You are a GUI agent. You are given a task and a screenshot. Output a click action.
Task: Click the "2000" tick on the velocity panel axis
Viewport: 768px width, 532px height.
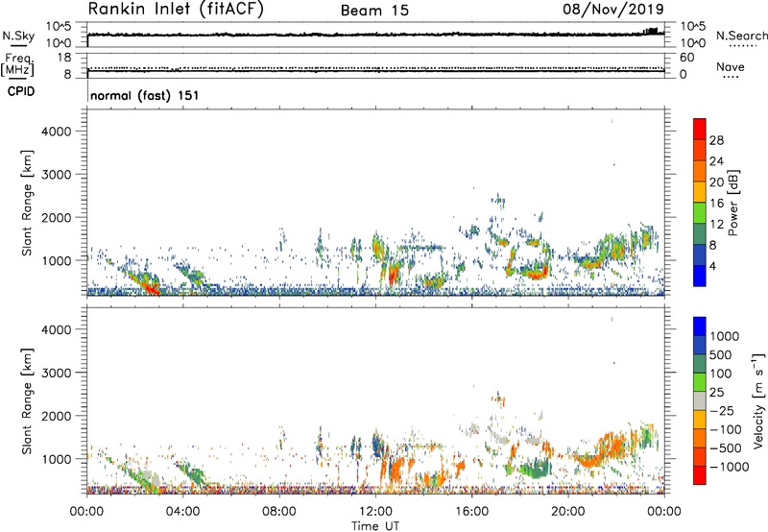[56, 416]
